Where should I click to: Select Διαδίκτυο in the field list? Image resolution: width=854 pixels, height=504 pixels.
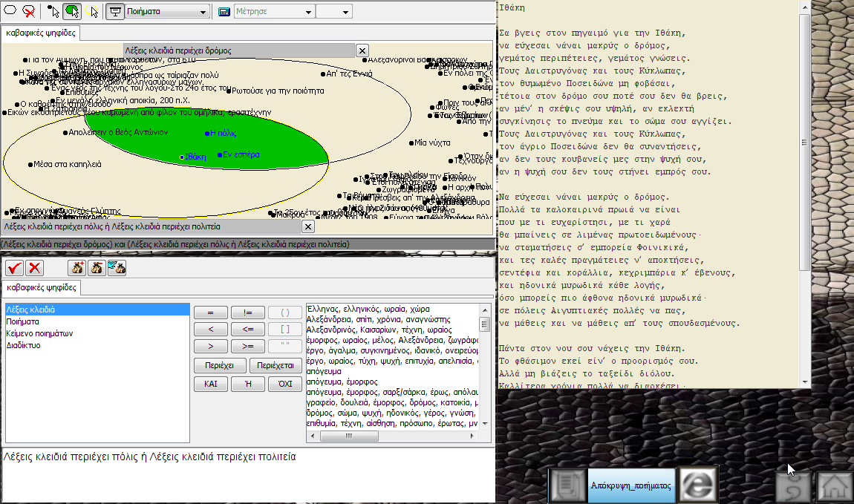97,346
